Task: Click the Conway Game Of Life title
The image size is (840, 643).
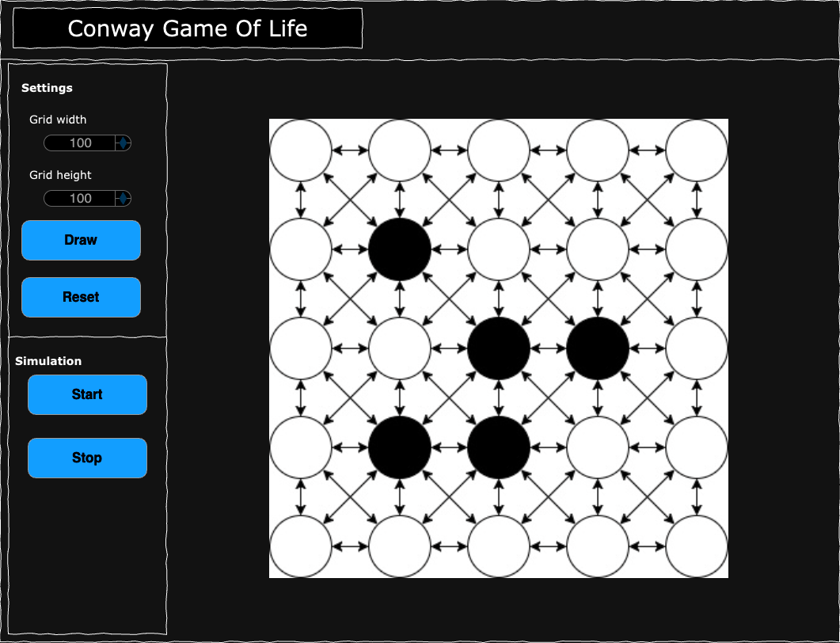Action: click(188, 29)
